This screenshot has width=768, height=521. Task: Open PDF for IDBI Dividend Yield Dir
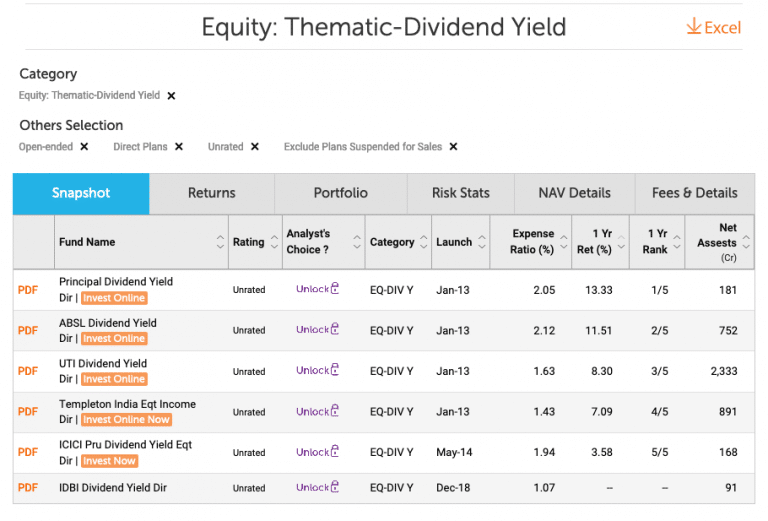28,488
